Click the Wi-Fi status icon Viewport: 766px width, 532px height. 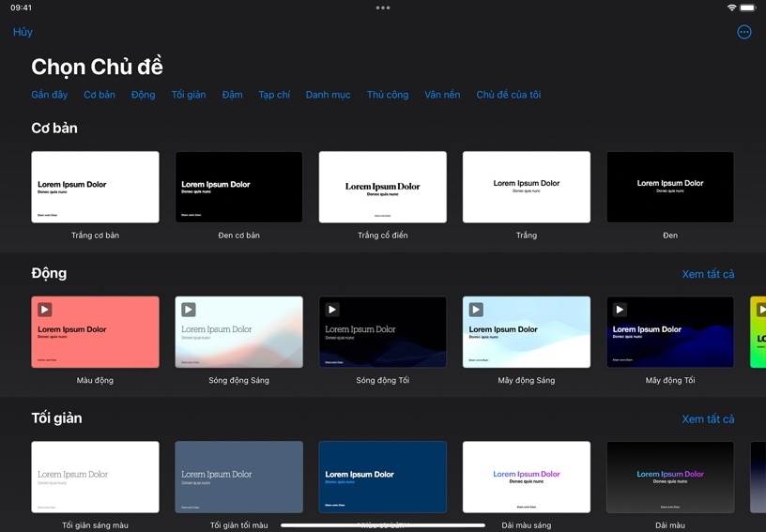coord(731,8)
